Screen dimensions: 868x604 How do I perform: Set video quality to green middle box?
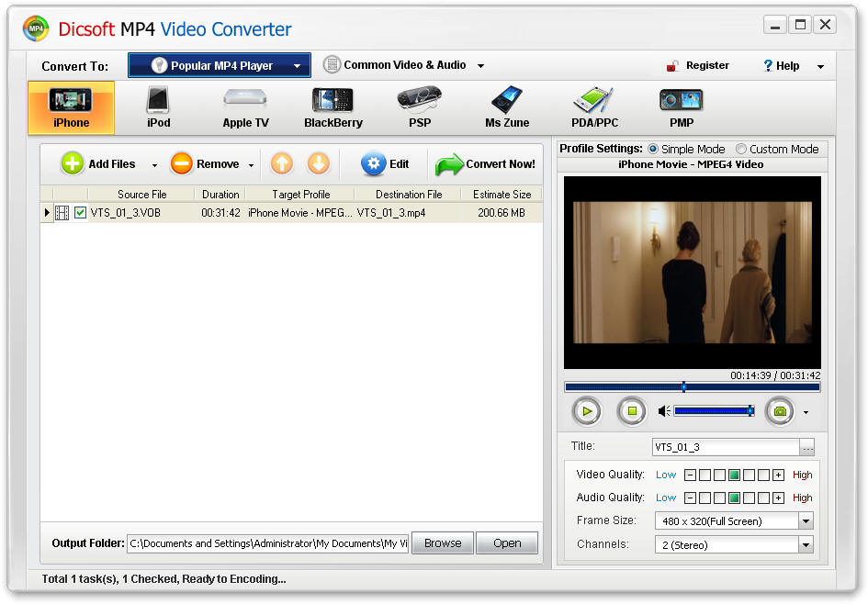(734, 475)
